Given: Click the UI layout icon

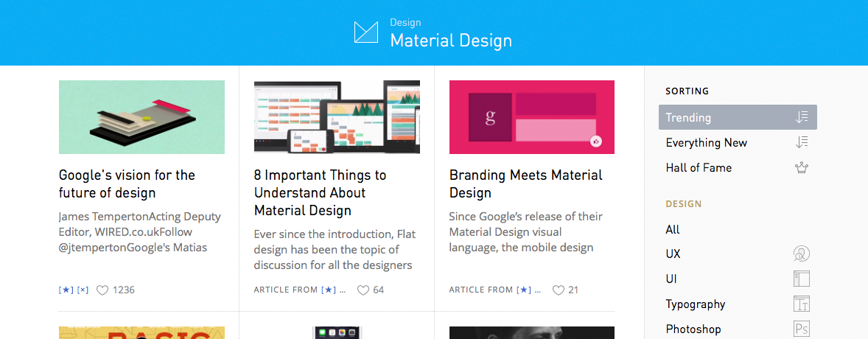Looking at the screenshot, I should tap(802, 279).
